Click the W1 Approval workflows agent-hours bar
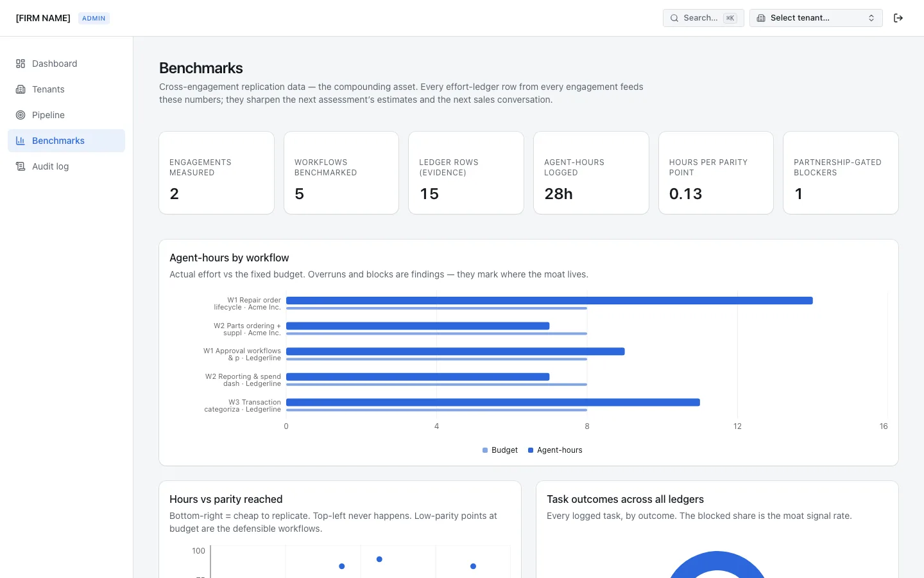This screenshot has height=578, width=924. [x=456, y=351]
